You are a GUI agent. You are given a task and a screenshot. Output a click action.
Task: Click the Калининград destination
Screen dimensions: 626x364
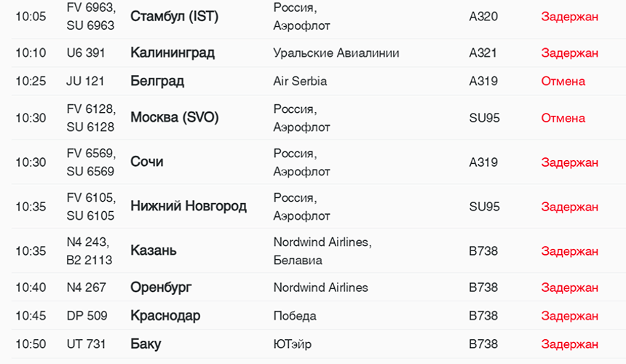click(173, 53)
